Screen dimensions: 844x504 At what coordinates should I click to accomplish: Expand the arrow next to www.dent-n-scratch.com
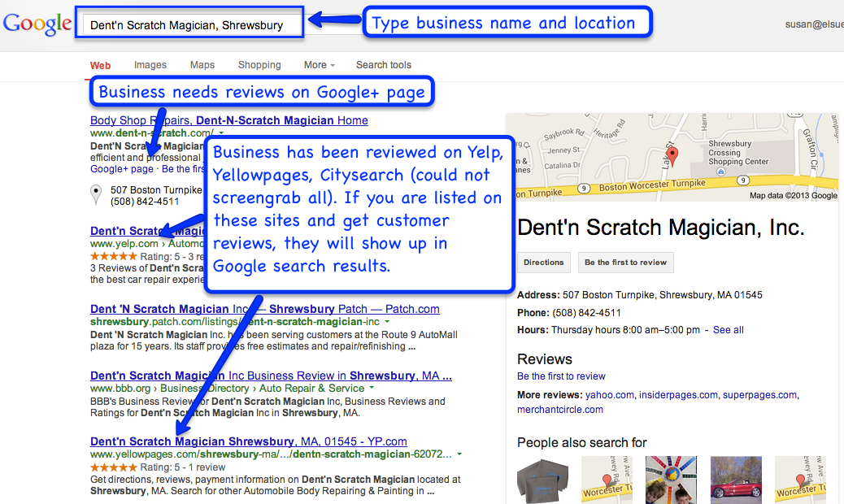tap(221, 133)
